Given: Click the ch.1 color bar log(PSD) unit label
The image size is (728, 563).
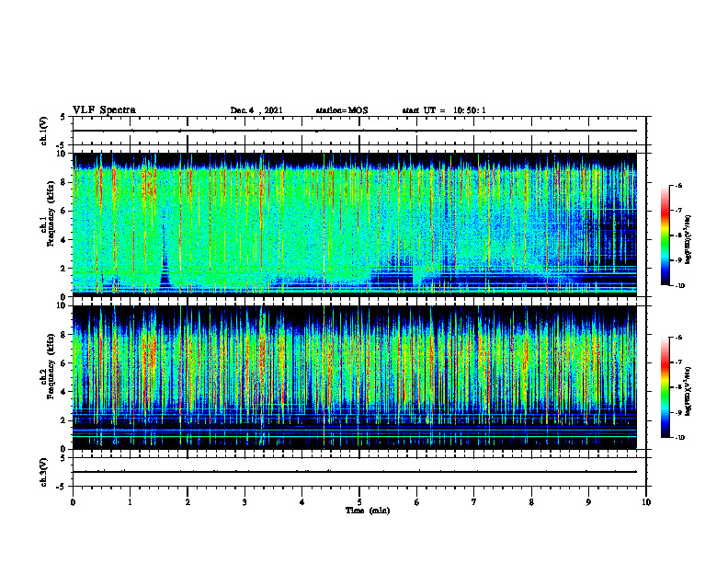Looking at the screenshot, I should click(x=689, y=240).
